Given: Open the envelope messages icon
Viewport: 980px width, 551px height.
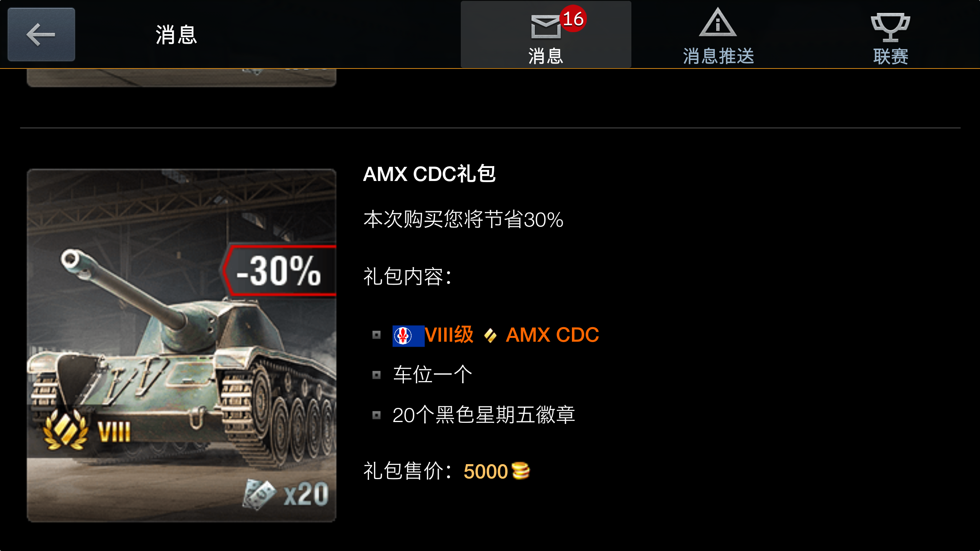Looking at the screenshot, I should point(546,26).
